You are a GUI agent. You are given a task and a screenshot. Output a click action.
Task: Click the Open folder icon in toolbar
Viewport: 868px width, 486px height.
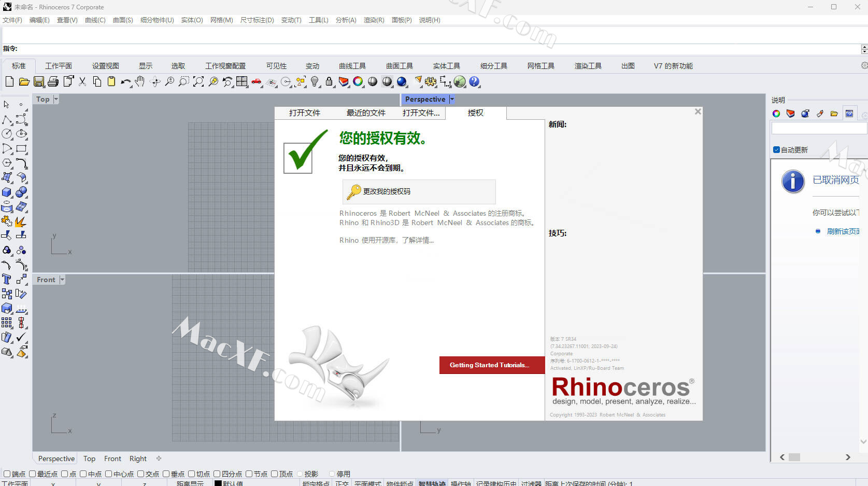point(24,81)
